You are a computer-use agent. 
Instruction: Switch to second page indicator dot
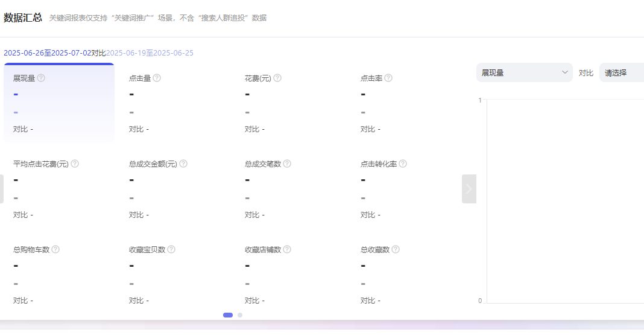click(240, 314)
